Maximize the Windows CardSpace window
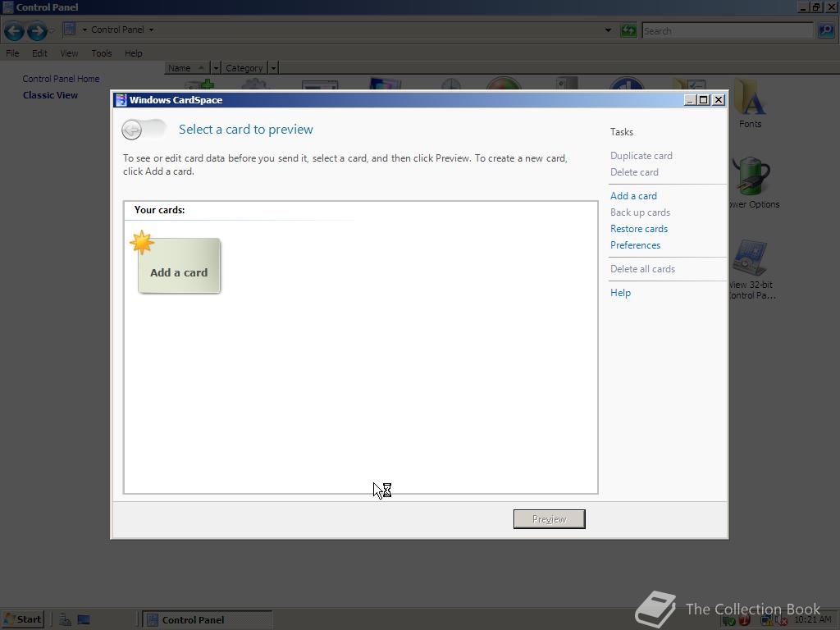 [x=703, y=100]
